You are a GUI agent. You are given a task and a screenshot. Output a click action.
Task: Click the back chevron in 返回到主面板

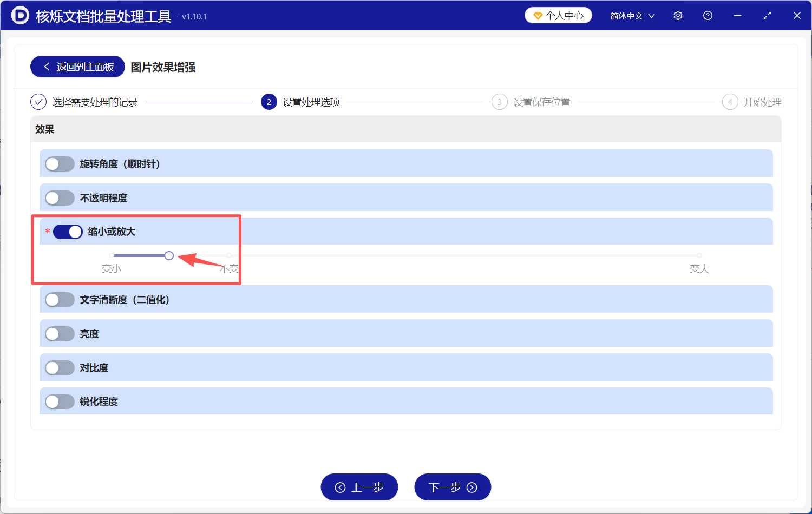46,66
